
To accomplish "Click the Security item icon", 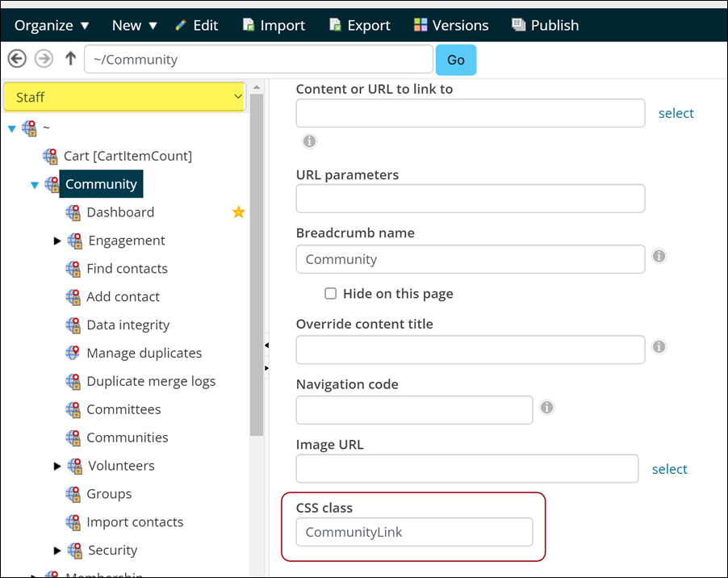I will 75,550.
